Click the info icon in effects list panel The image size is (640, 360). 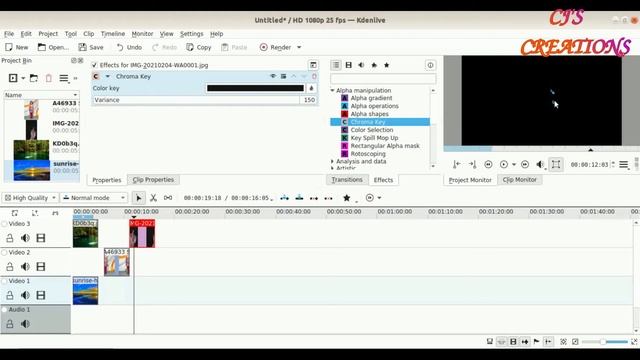click(x=430, y=65)
